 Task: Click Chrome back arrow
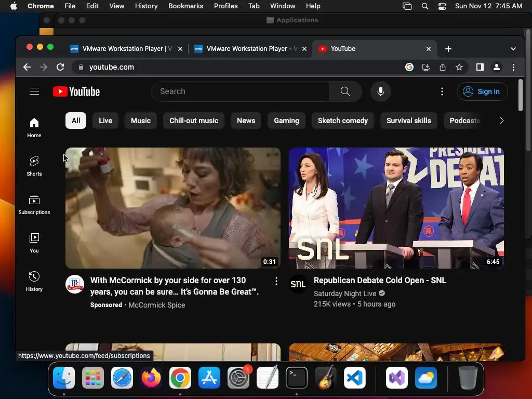[27, 67]
